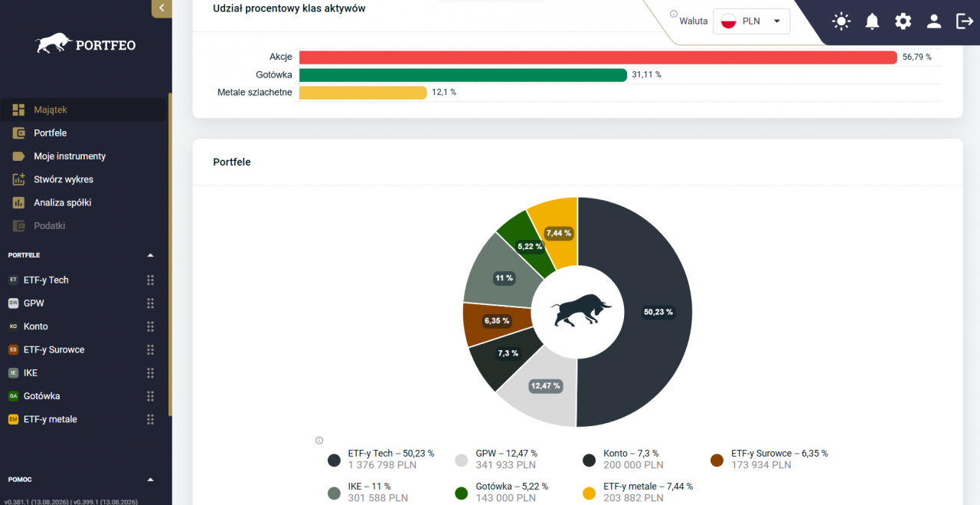This screenshot has width=980, height=505.
Task: Collapse the POMOC sidebar section
Action: pos(150,480)
